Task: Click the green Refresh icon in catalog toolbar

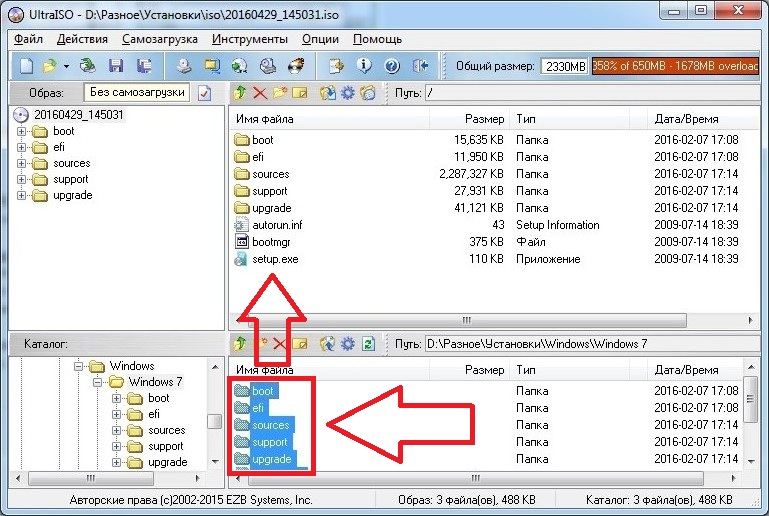Action: (x=368, y=344)
